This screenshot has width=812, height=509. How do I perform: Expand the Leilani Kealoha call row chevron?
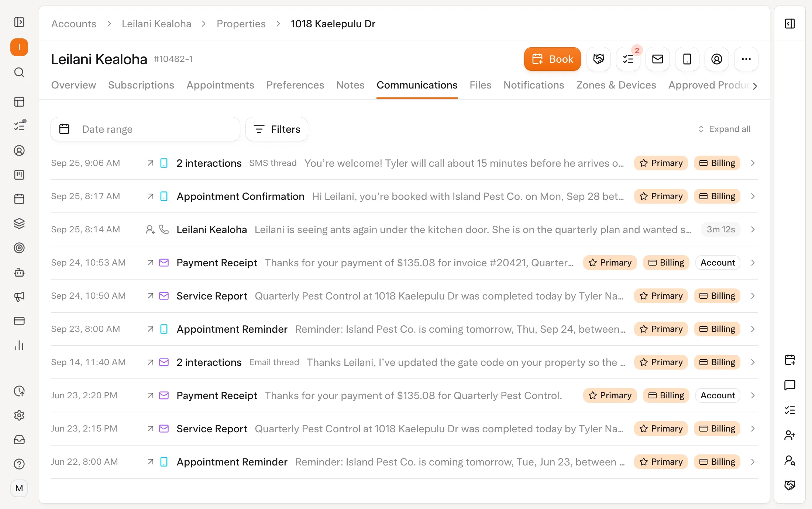(x=753, y=229)
